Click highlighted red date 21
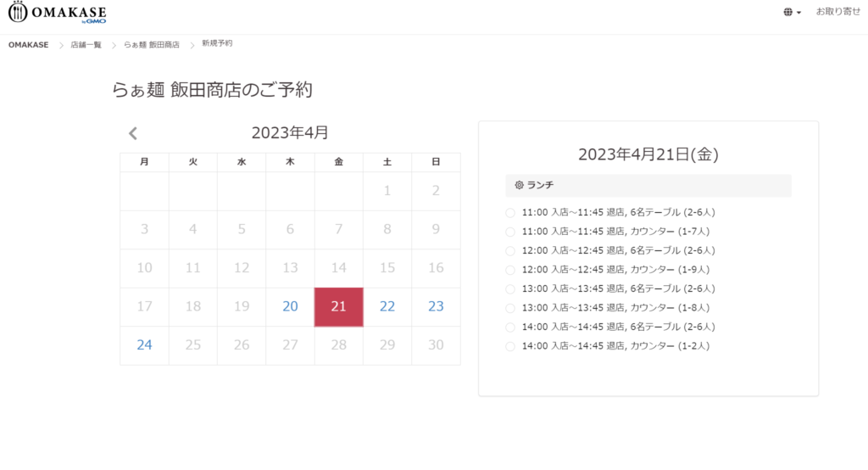868x470 pixels. (338, 306)
